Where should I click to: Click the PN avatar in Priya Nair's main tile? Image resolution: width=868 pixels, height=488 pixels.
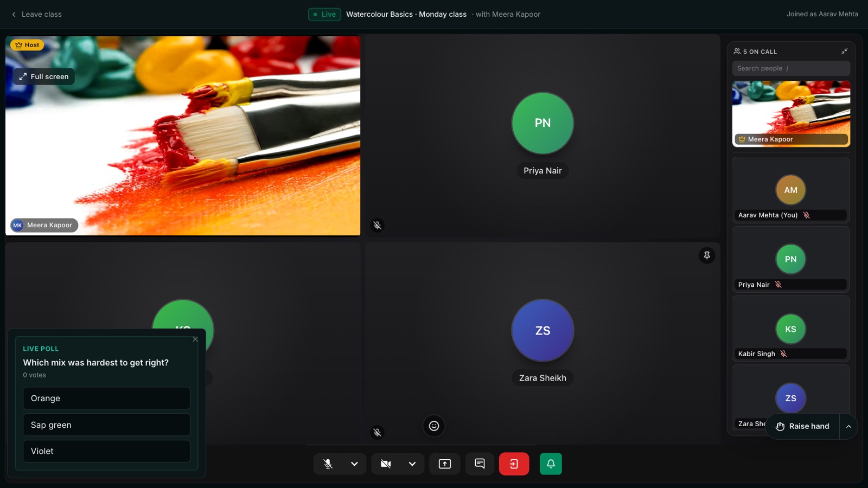(x=542, y=123)
